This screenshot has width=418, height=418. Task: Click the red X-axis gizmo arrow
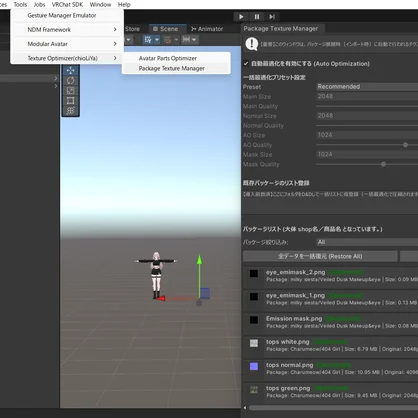pos(161,298)
